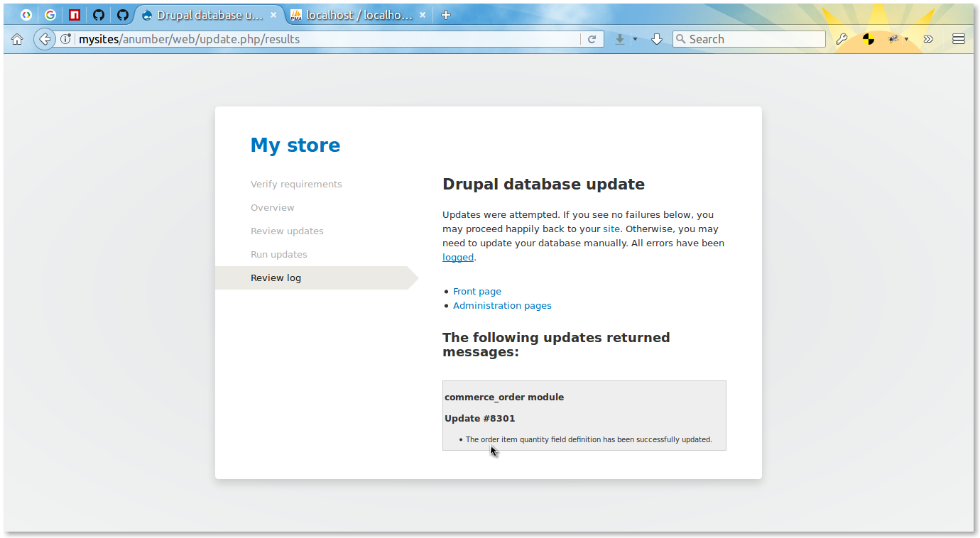Open the Firefox hamburger menu

coord(958,39)
